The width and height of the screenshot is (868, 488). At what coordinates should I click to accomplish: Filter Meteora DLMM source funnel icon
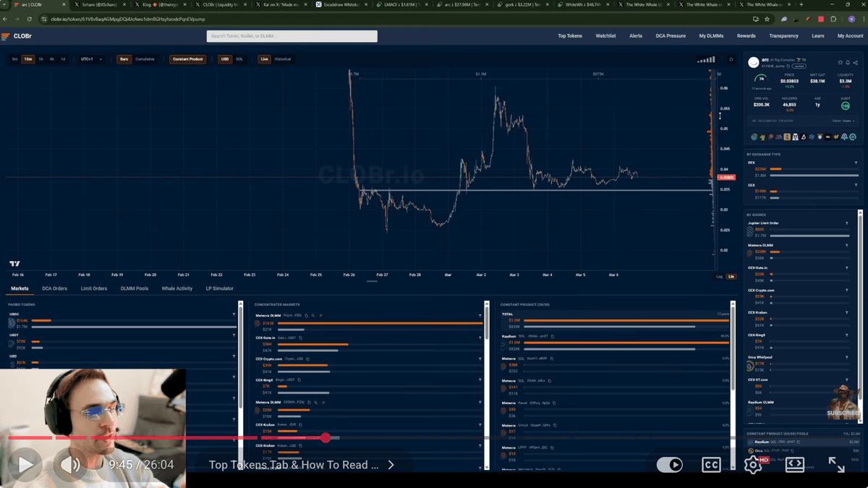pos(847,246)
